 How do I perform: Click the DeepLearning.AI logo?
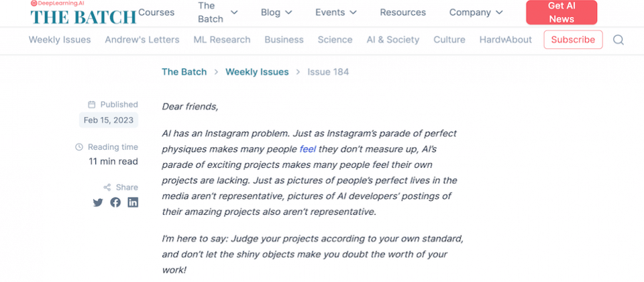[57, 3]
